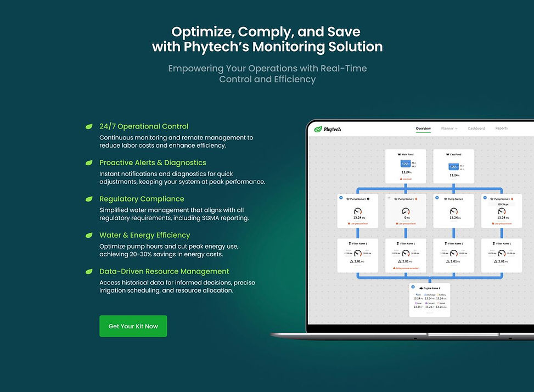
Task: Click the gauge in the filter with Delta pressure exceeded
Action: click(406, 253)
